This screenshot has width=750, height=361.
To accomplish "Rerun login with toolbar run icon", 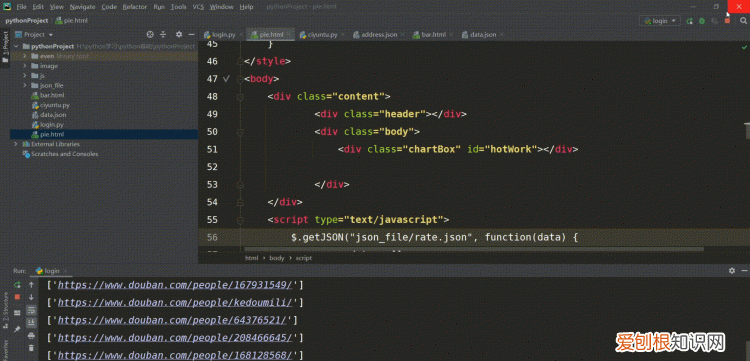I will pos(689,21).
